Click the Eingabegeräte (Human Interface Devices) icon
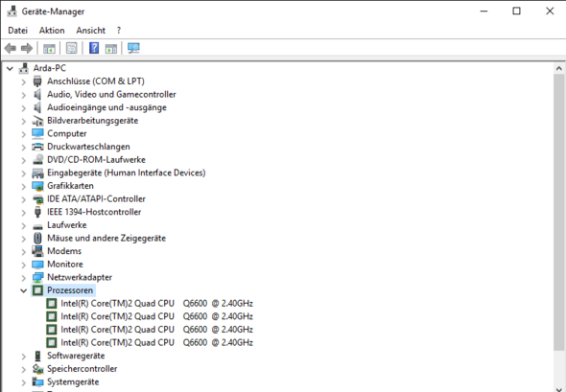 37,173
